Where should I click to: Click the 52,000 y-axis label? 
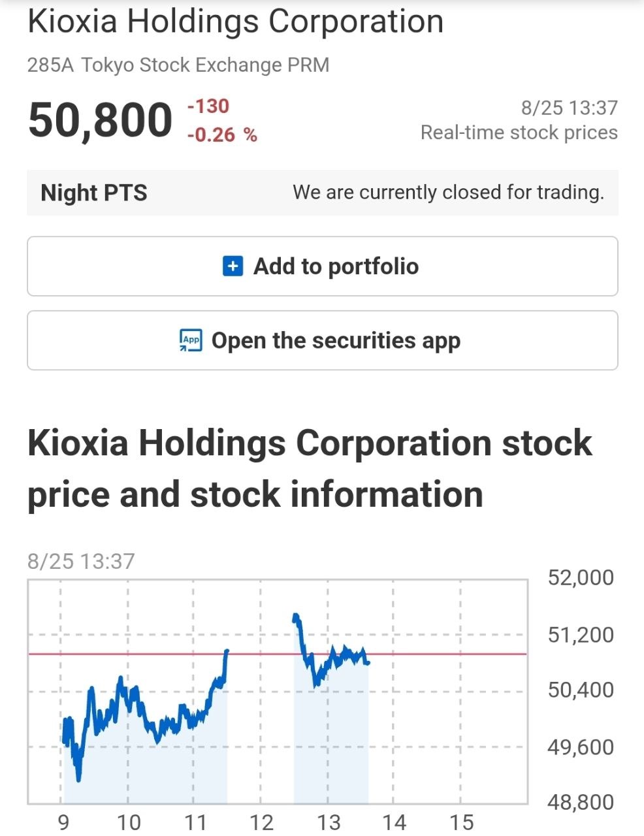[x=581, y=577]
